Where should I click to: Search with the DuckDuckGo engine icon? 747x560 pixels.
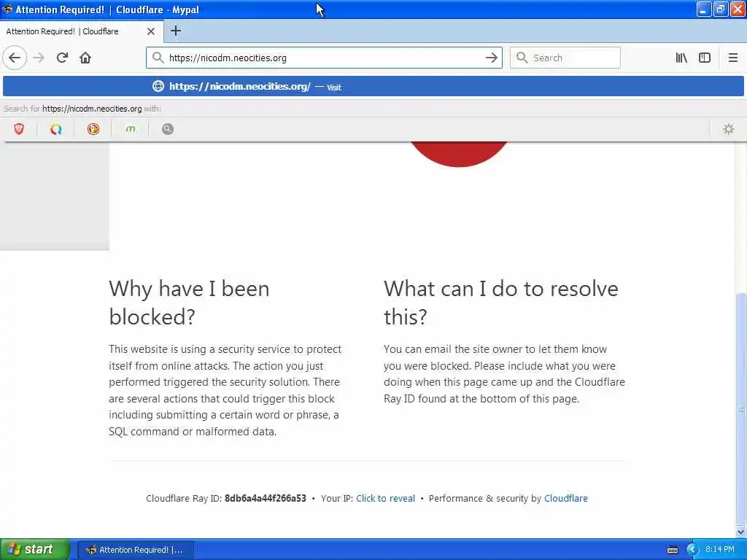coord(93,129)
